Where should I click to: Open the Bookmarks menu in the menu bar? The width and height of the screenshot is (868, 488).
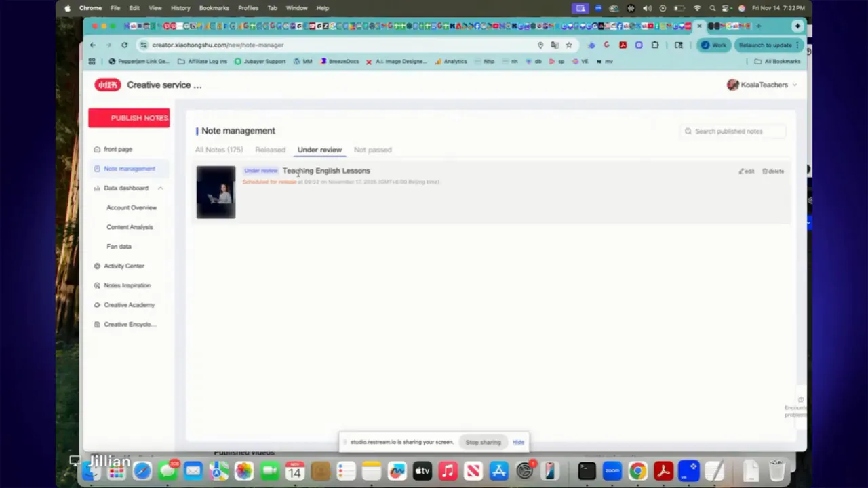214,8
